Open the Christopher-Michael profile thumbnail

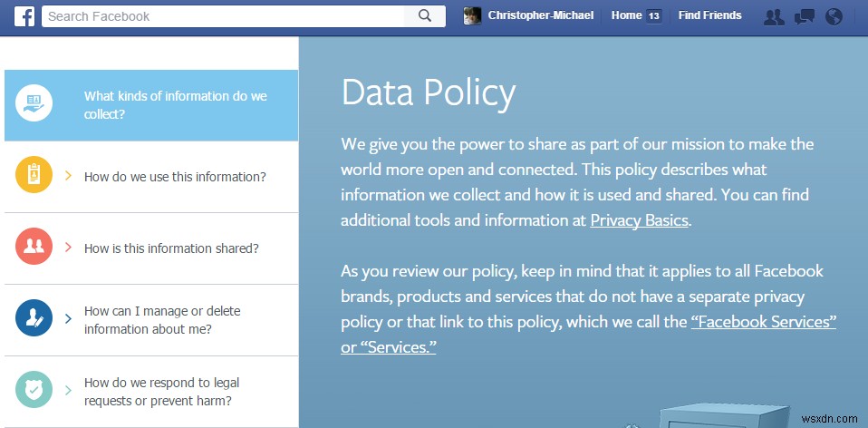tap(472, 16)
